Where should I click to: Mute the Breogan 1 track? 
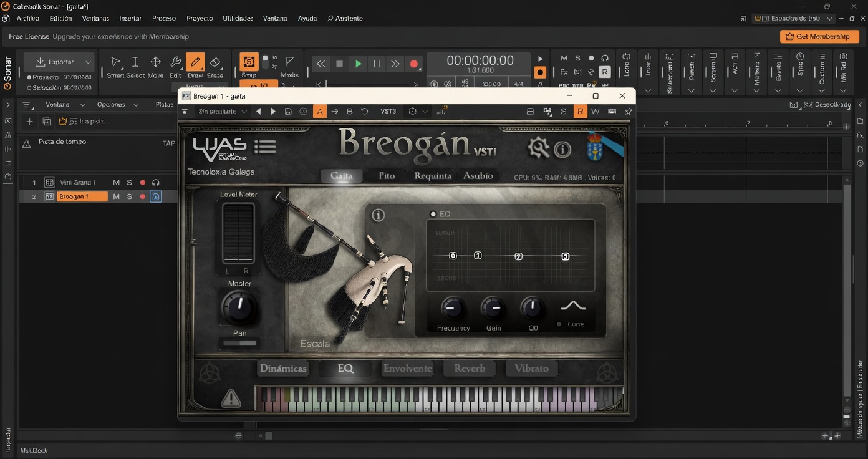pyautogui.click(x=116, y=196)
